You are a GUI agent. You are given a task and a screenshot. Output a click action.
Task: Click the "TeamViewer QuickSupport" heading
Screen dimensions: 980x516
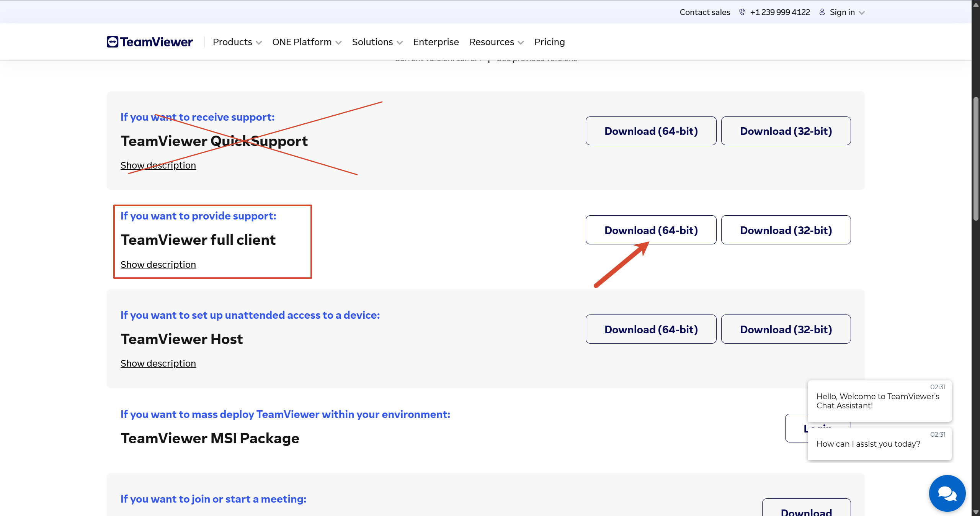(214, 141)
